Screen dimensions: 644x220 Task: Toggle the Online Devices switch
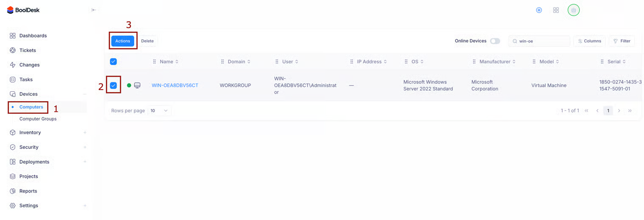495,41
